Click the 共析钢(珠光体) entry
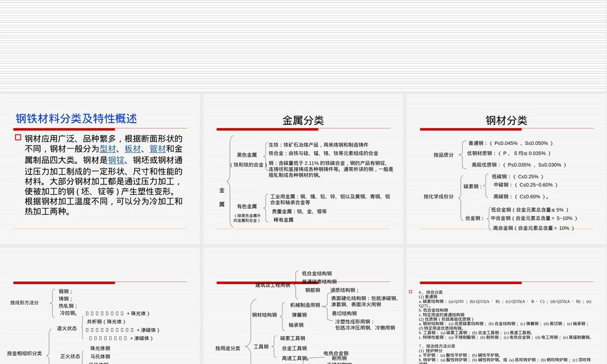Viewport: 607px width, 364px height. coord(106,322)
